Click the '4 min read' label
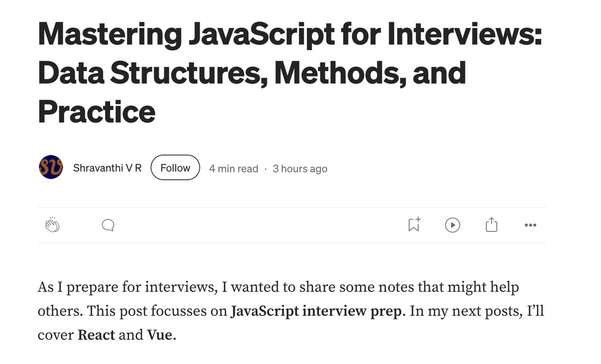This screenshot has height=364, width=601. point(233,169)
